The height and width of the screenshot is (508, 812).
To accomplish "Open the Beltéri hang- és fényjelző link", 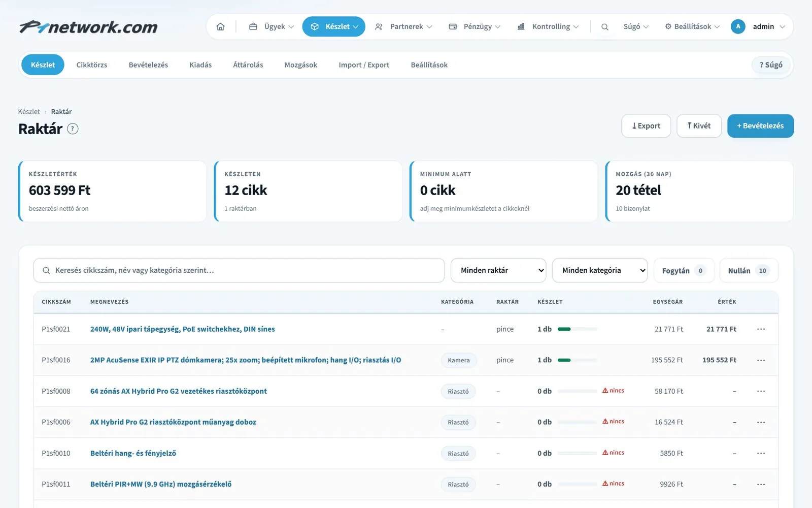I will 133,453.
